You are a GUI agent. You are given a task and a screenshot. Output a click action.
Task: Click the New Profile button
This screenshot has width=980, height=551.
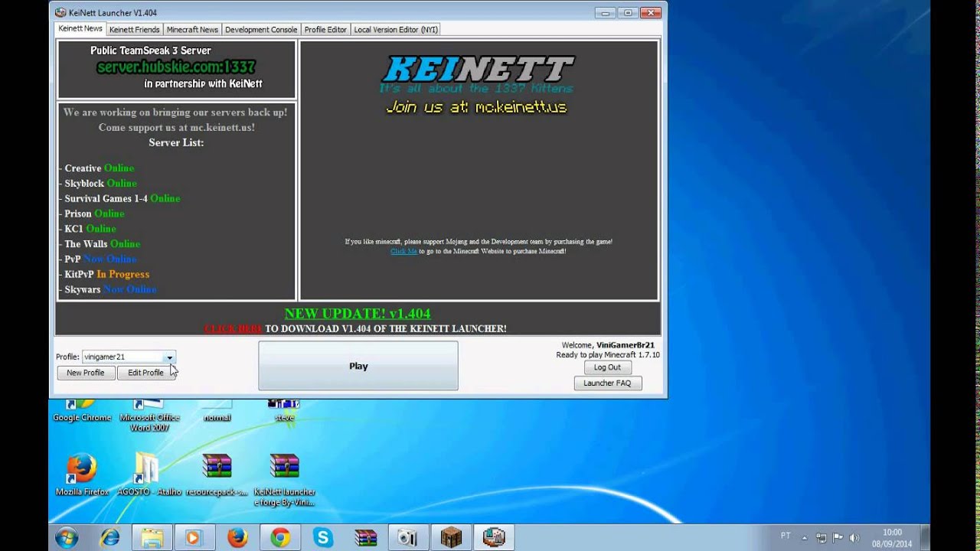86,373
